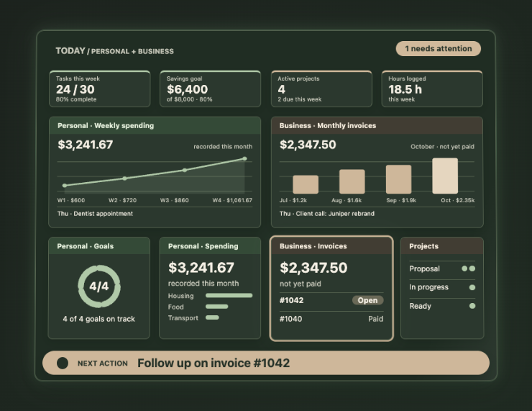Click the Sep bar in Monthly invoices chart
Viewport: 532px width, 411px height.
tap(399, 179)
